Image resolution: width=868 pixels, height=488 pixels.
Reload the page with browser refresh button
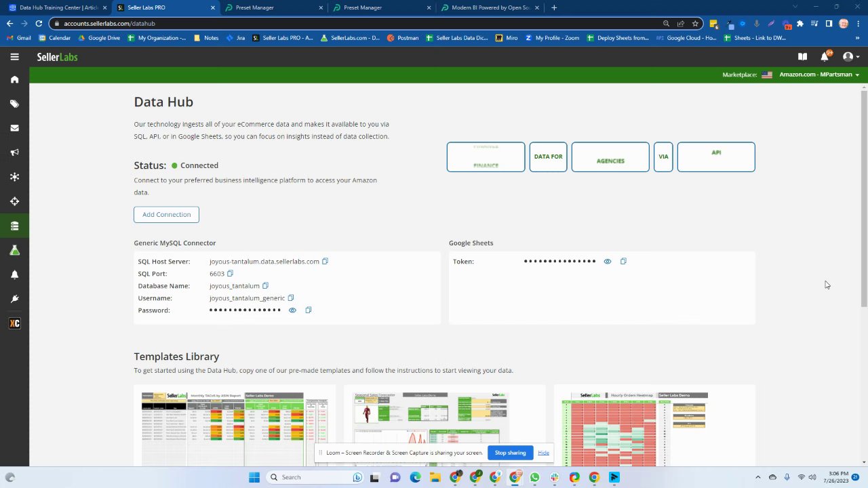(39, 23)
